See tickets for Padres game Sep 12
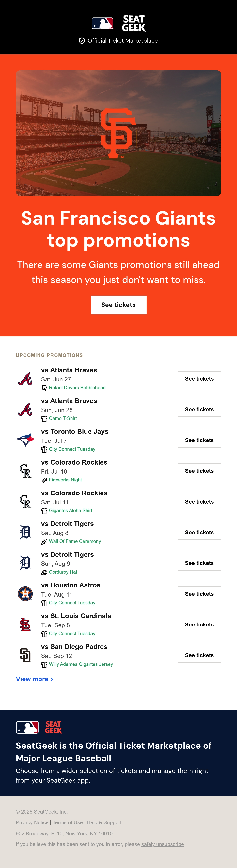 click(199, 655)
